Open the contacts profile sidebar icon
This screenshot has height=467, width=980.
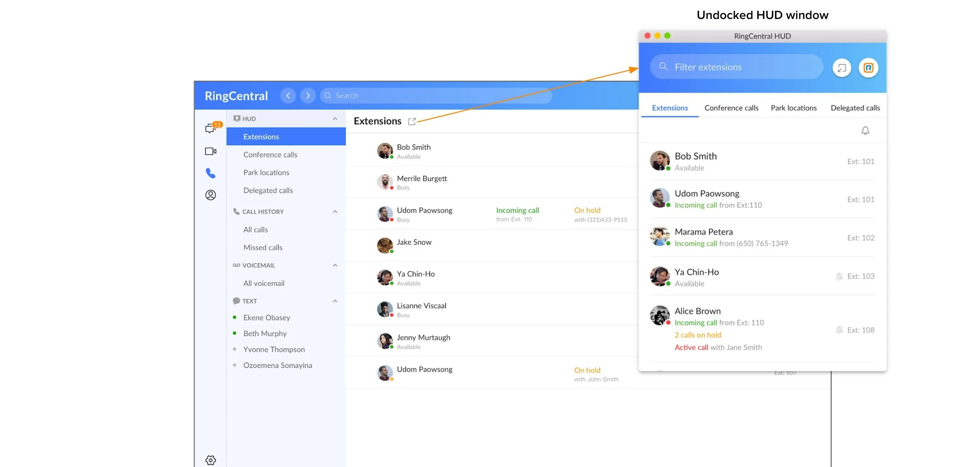(211, 195)
